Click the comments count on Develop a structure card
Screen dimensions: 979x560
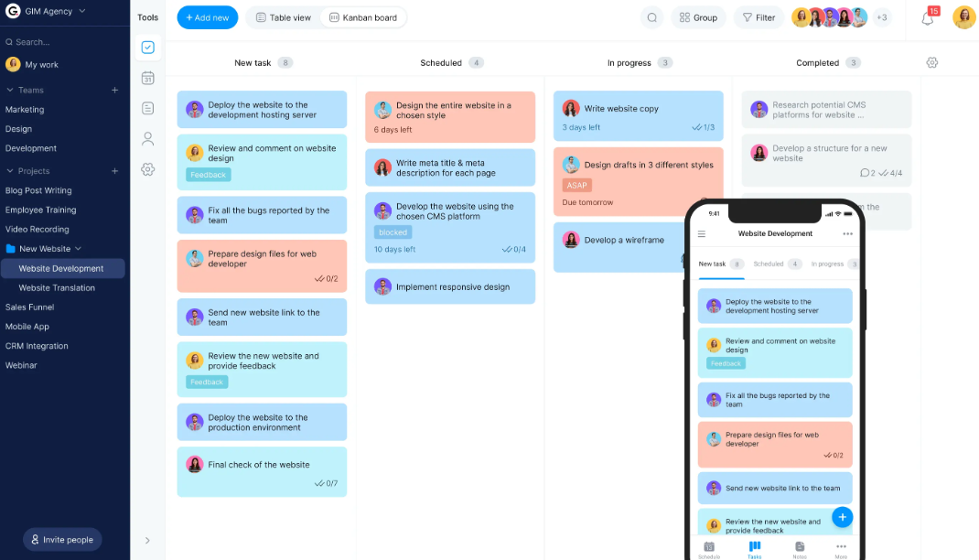click(867, 173)
